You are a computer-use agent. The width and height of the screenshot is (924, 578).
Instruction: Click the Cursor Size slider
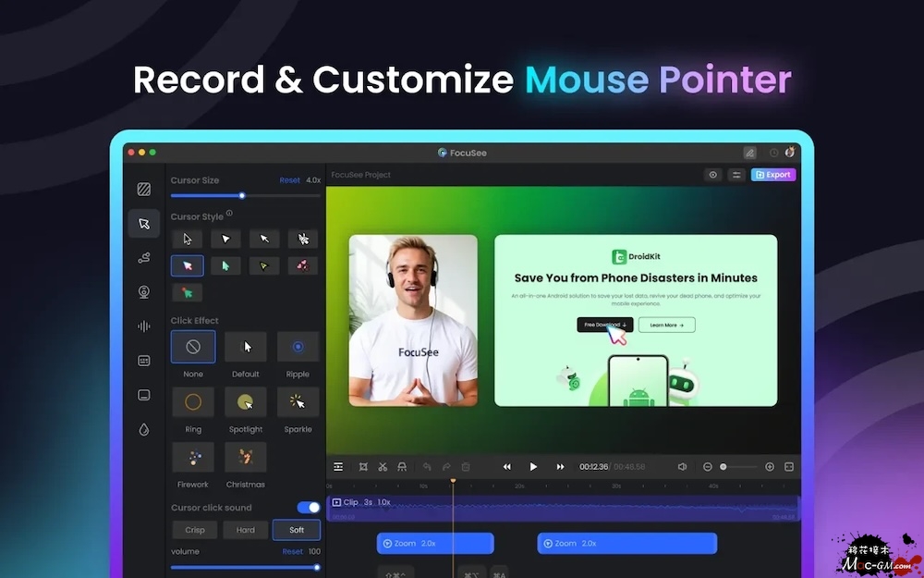pos(242,195)
